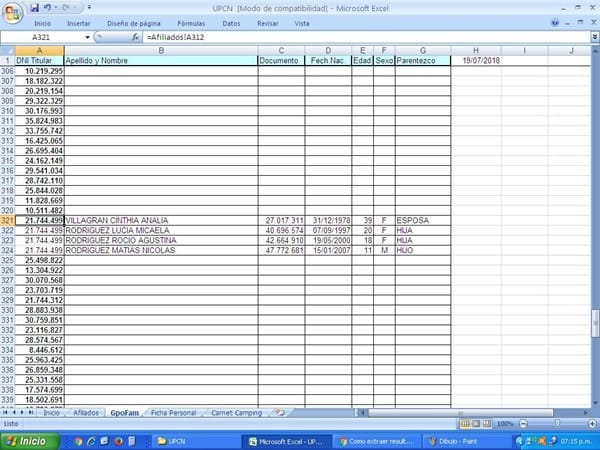Select cell RODRIGUEZ MATIAS NICOLAS
The image size is (600, 450).
[x=161, y=250]
